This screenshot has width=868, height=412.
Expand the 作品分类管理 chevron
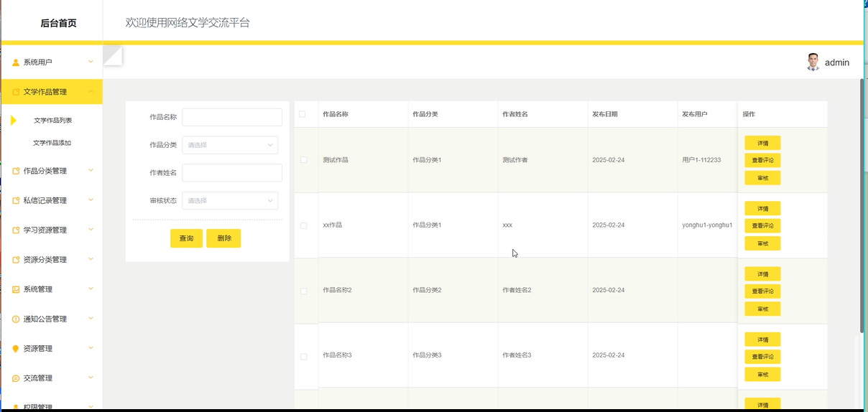91,170
